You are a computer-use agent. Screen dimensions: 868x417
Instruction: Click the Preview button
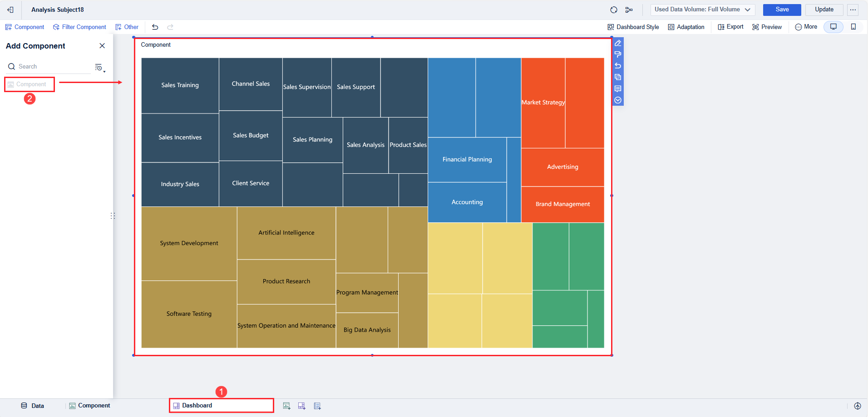pyautogui.click(x=767, y=27)
